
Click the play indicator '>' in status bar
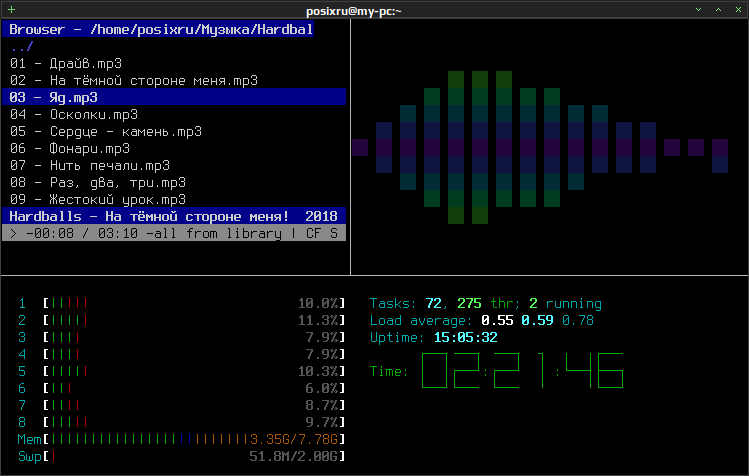(13, 234)
